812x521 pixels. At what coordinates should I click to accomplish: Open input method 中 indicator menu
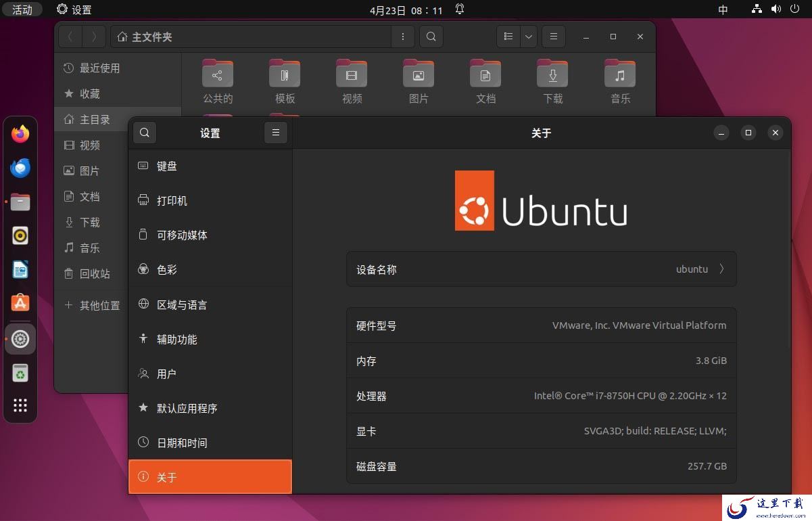click(x=723, y=9)
